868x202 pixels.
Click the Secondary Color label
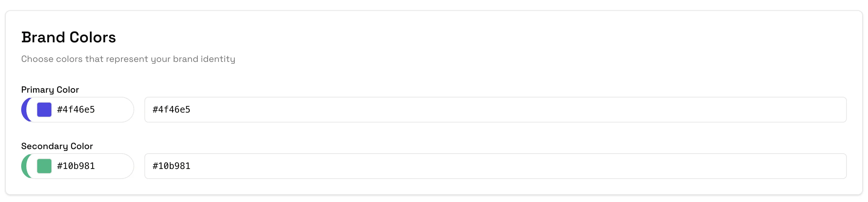coord(57,146)
